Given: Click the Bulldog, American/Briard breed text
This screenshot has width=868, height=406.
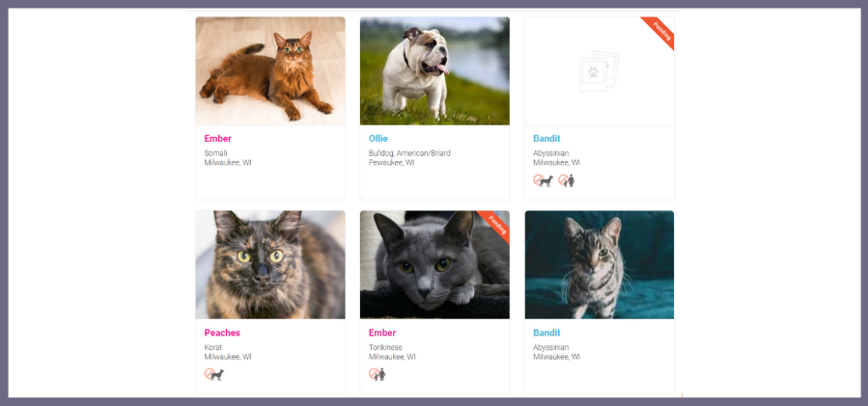Looking at the screenshot, I should (409, 153).
